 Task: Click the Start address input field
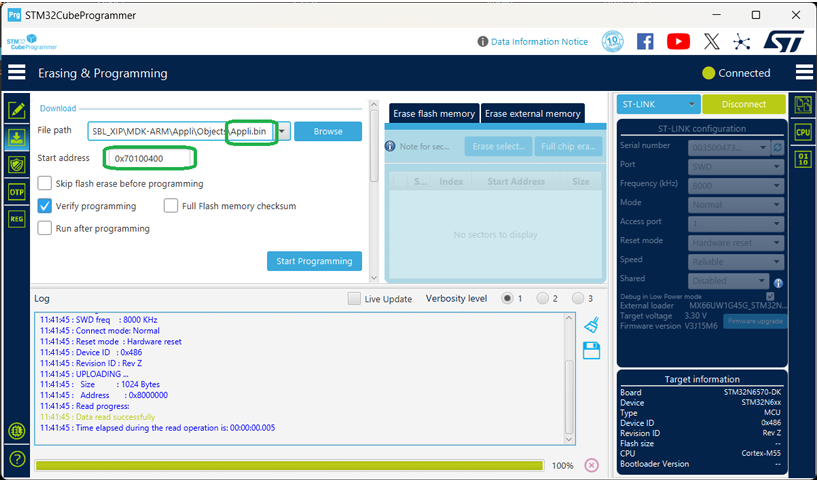(150, 158)
